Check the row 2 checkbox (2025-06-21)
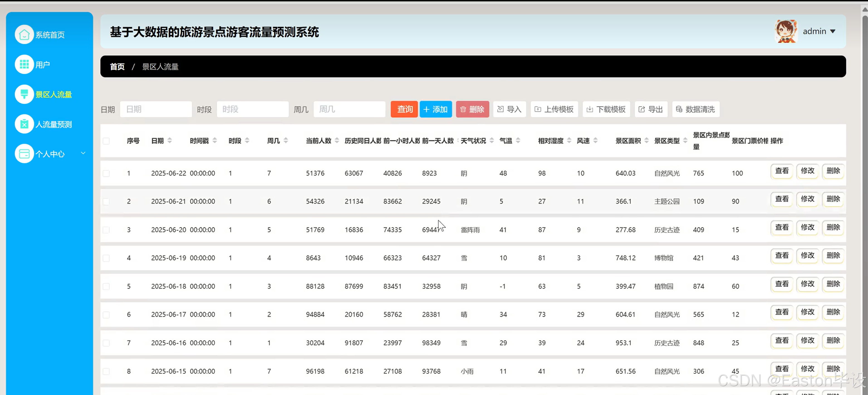Screen dimensions: 868x395 click(106, 202)
